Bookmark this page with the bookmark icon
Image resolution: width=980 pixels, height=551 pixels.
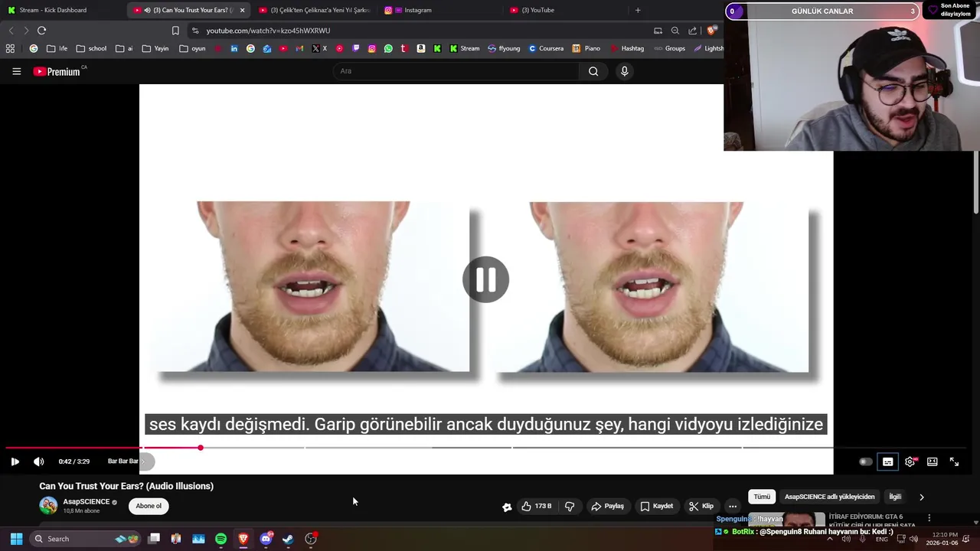[x=175, y=31]
